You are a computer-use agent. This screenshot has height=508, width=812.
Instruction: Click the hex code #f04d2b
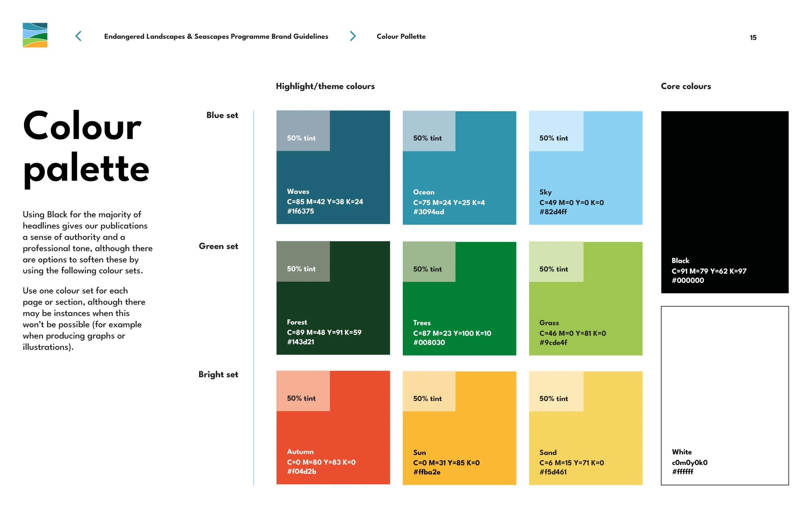pyautogui.click(x=301, y=472)
